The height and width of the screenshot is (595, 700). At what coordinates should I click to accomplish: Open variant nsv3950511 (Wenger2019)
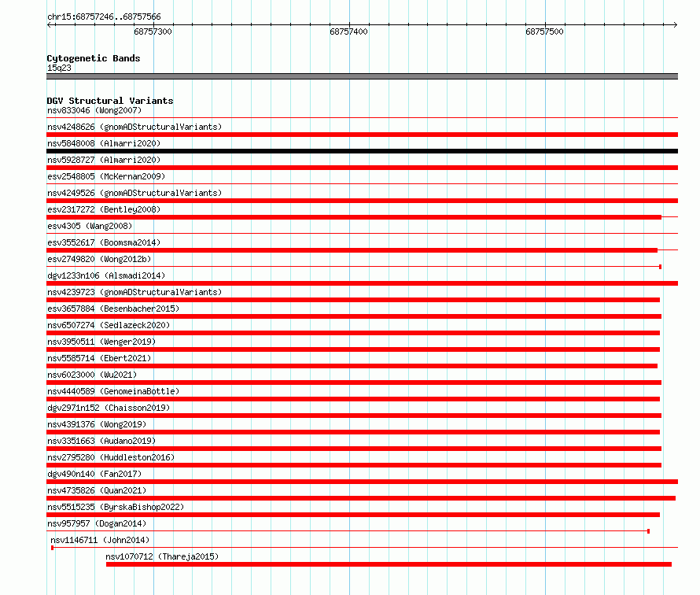101,342
